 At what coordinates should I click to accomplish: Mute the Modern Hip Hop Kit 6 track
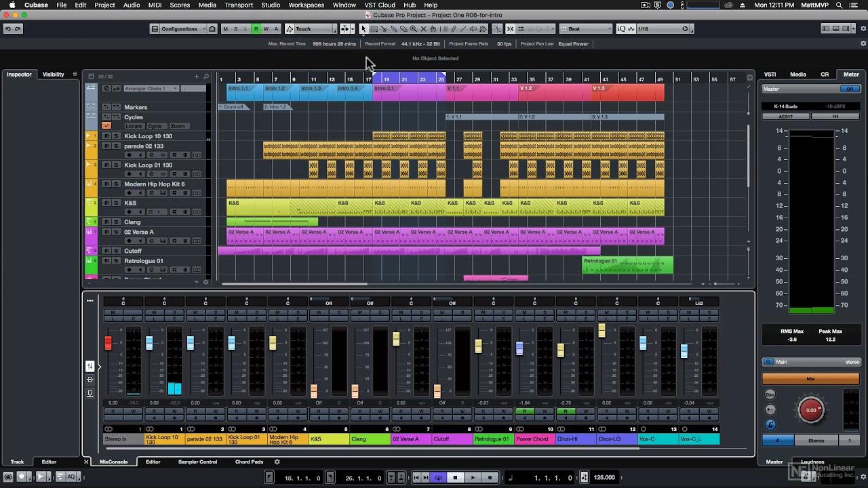[x=106, y=184]
